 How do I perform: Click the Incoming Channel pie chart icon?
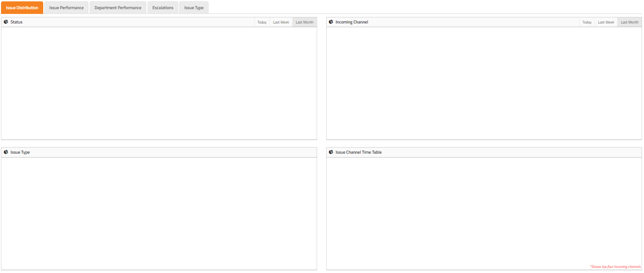click(331, 22)
